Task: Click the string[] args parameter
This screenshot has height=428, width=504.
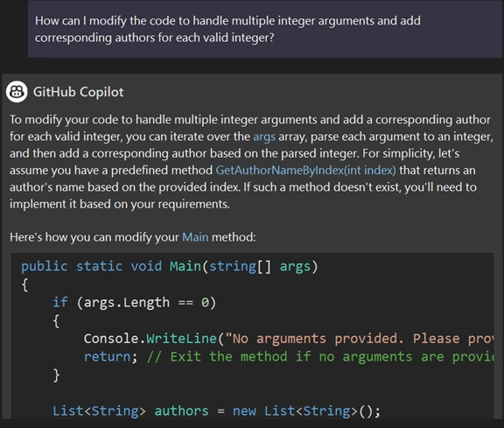Action: pos(260,267)
